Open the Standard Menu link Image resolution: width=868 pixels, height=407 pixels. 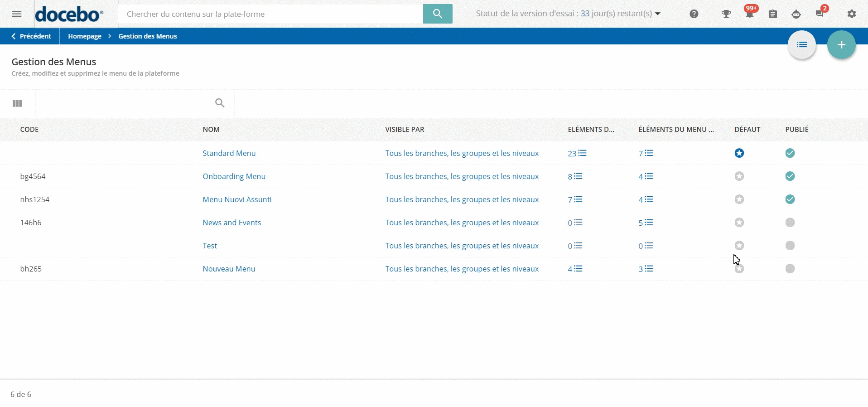click(229, 153)
